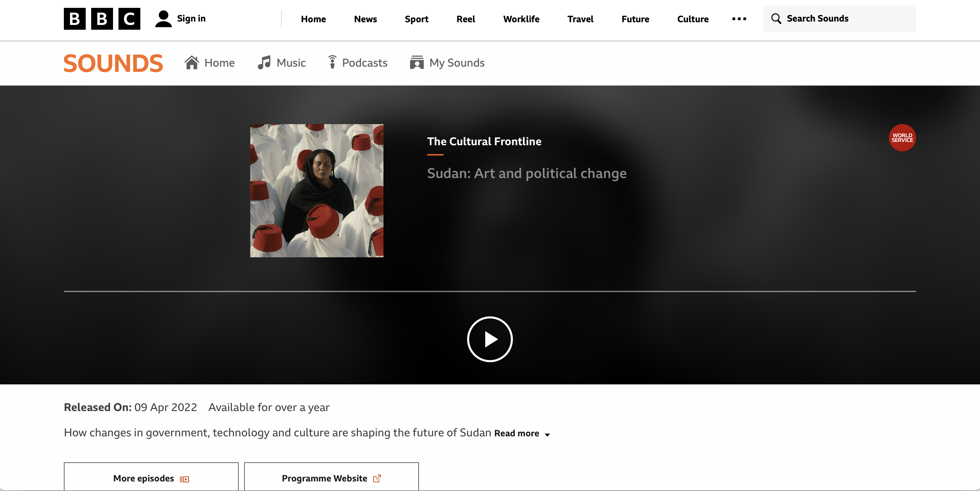The image size is (980, 491).
Task: Click the BBC logo
Action: (102, 19)
